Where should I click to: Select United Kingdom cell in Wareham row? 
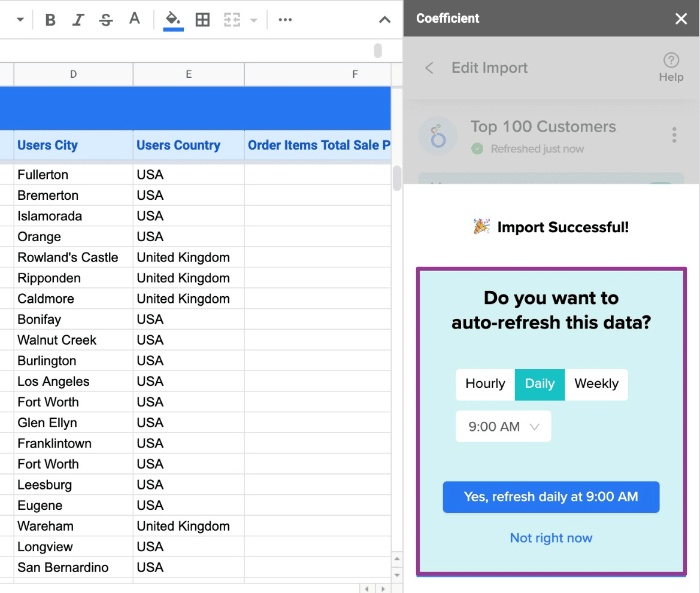(x=189, y=526)
